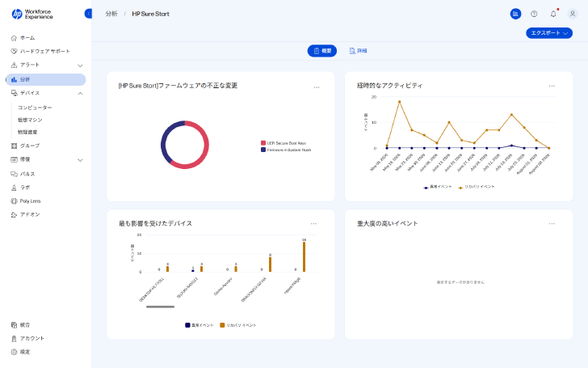Click the 修復 remediation icon
Screen dimensions: 588x368
pyautogui.click(x=14, y=159)
